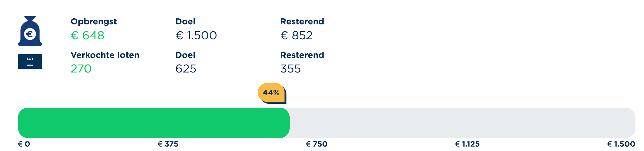Click the € 1.500 scale marker below the bar
This screenshot has height=151, width=644.
pyautogui.click(x=621, y=144)
